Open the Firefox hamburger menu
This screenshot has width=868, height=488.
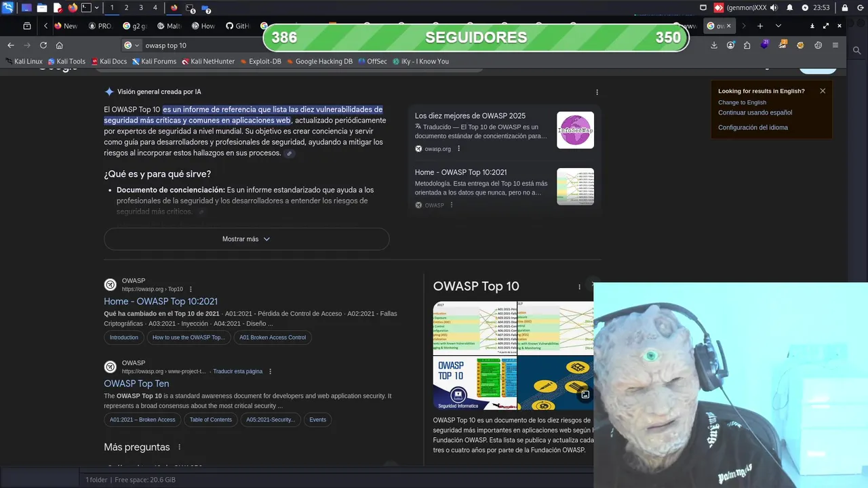[x=835, y=45]
